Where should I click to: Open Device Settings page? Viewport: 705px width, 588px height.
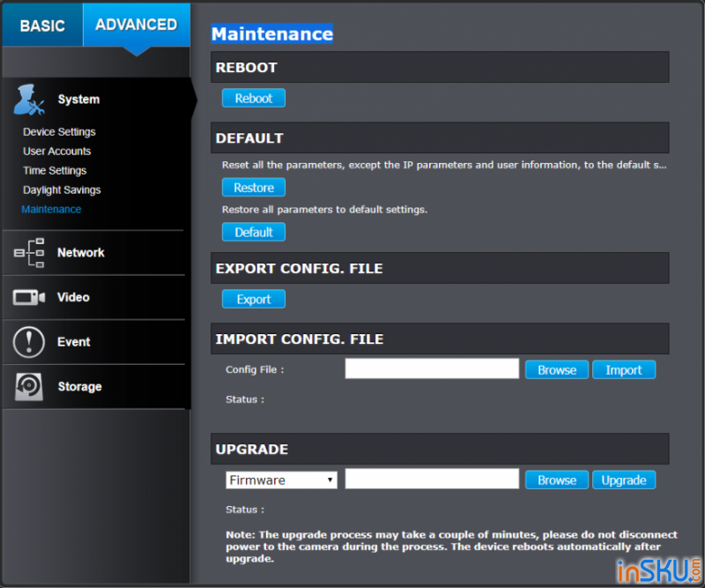pyautogui.click(x=59, y=132)
